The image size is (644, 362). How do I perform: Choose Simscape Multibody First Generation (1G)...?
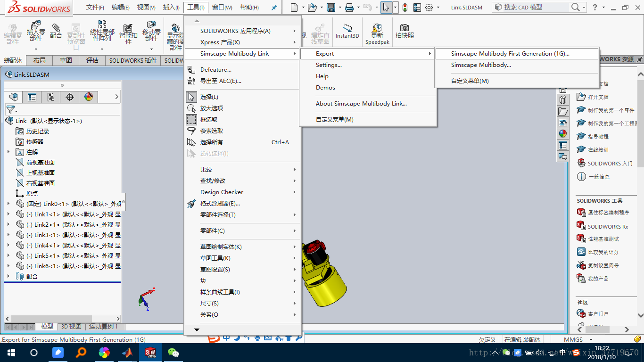(517, 54)
